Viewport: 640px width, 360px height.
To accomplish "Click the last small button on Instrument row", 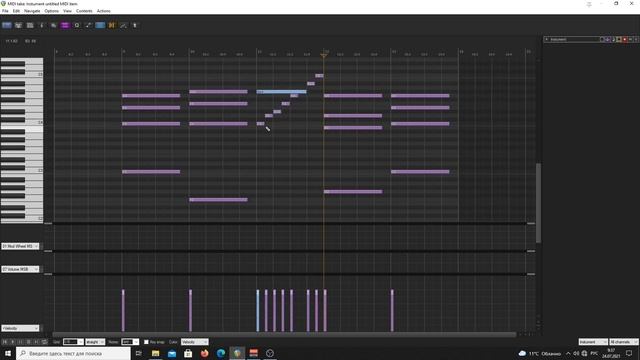I will (636, 39).
